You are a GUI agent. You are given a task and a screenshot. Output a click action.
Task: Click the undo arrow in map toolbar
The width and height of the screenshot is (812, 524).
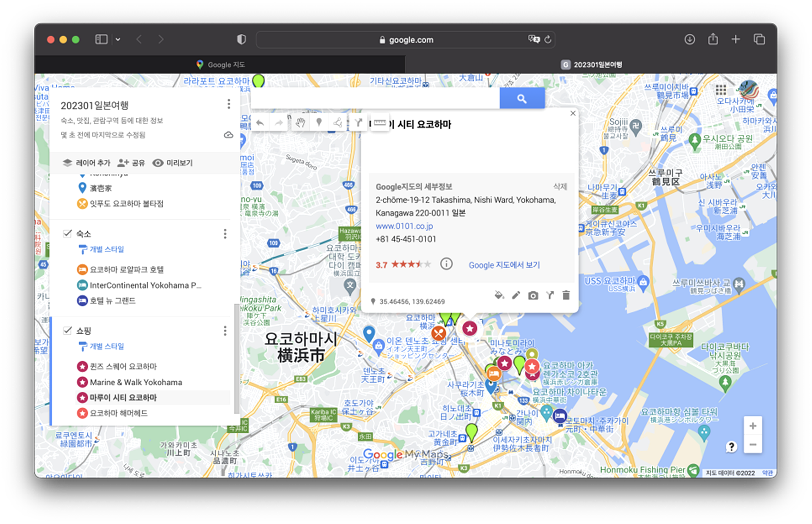point(260,123)
